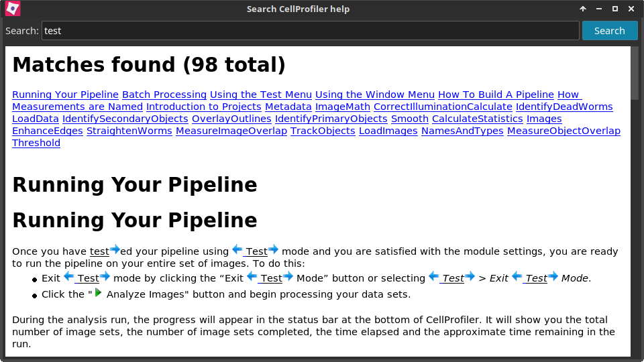Open the CalculateStatistics link
This screenshot has height=362, width=644.
tap(477, 119)
